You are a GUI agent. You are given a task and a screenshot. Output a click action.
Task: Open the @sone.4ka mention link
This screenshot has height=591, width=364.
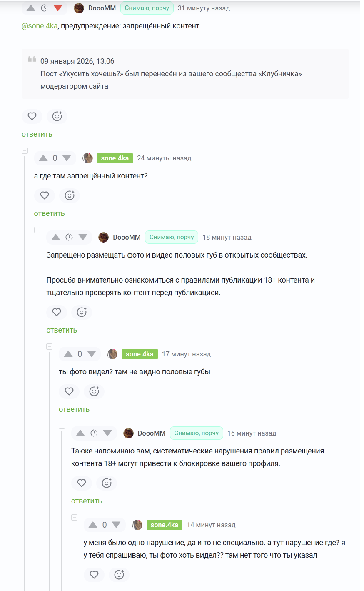[x=40, y=26]
